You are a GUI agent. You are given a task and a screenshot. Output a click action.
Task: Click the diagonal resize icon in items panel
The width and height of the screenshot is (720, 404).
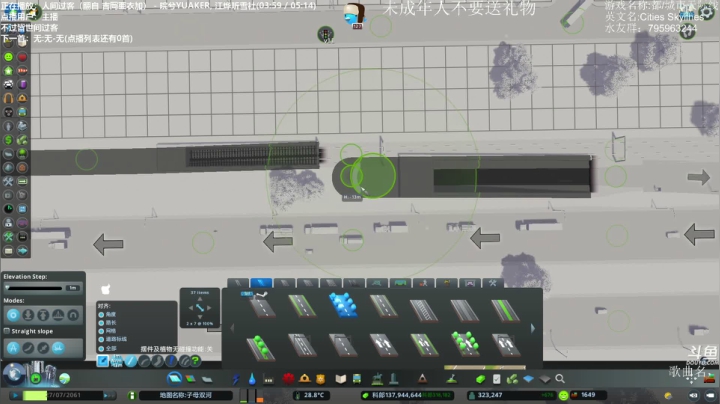click(200, 308)
